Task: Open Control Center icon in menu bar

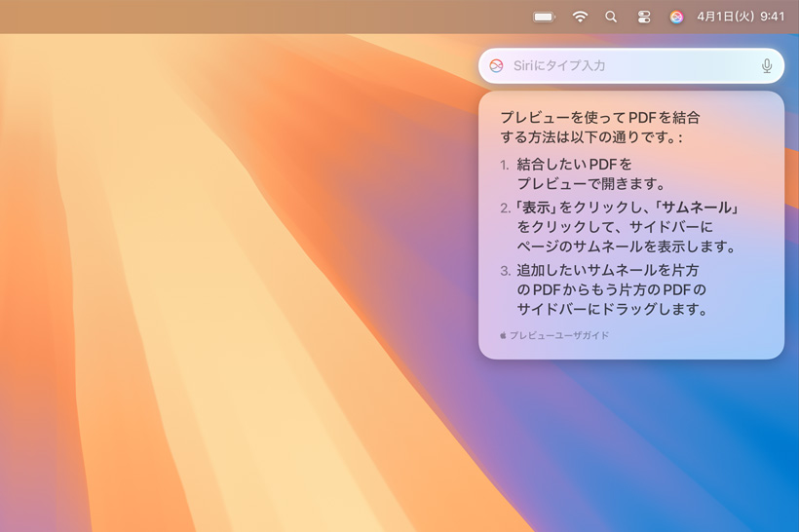Action: coord(644,17)
